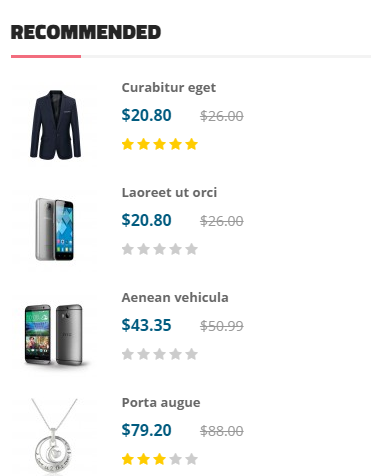374x476 pixels.
Task: Click the second gray star under Aenean vehicula
Action: click(144, 354)
